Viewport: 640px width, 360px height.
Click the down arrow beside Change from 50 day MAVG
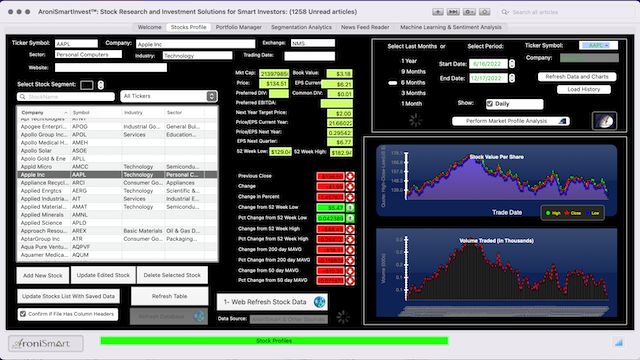(x=350, y=271)
